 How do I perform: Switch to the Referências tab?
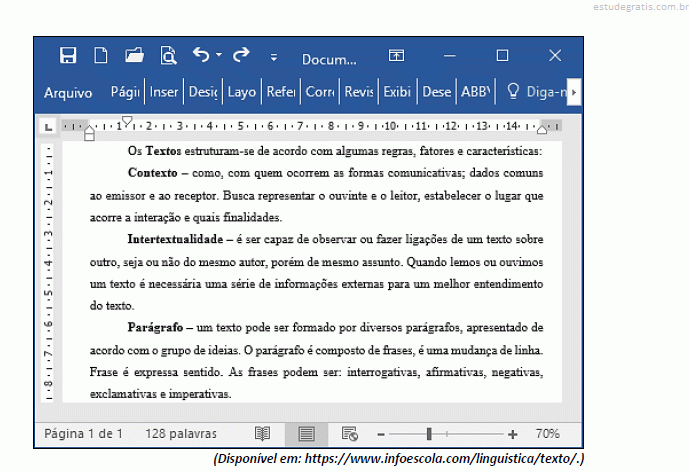[x=281, y=92]
